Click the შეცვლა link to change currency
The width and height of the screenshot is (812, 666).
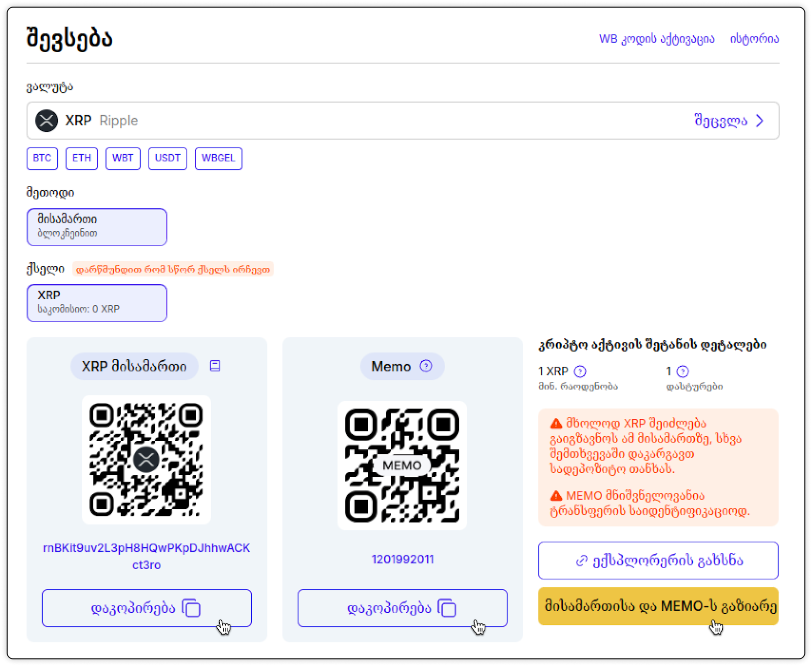tap(721, 121)
